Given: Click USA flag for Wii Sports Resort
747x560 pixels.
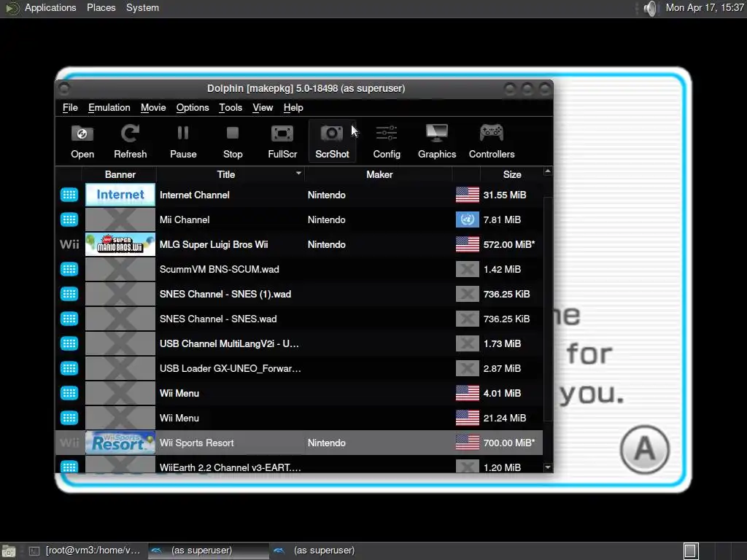Looking at the screenshot, I should pos(468,443).
